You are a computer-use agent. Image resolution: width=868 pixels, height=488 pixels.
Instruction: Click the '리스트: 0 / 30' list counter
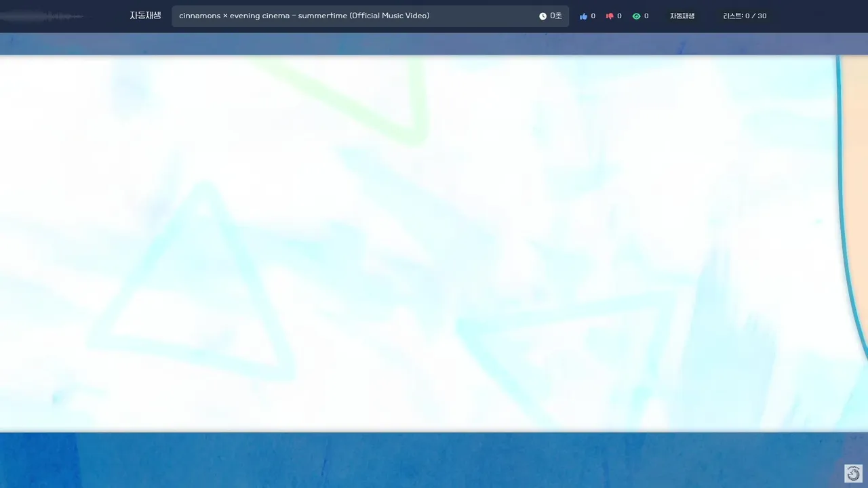coord(745,16)
